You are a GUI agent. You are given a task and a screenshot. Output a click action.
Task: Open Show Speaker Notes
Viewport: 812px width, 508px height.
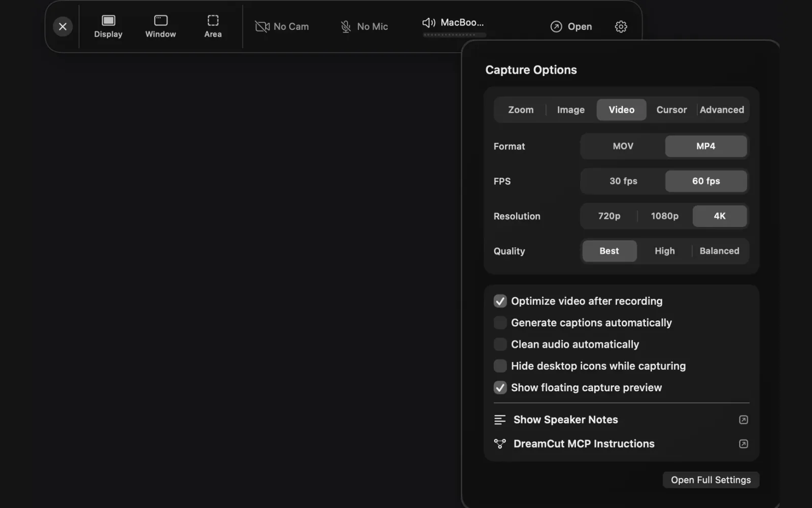[621, 420]
